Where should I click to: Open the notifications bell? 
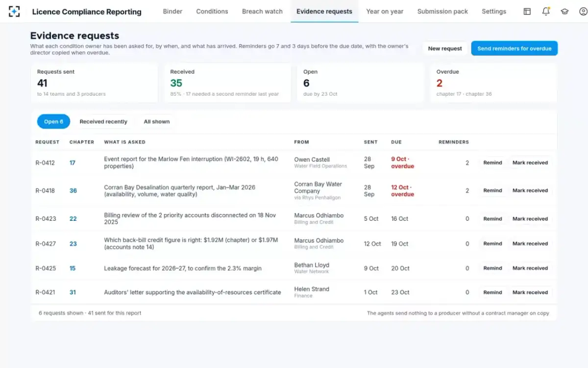(x=546, y=11)
